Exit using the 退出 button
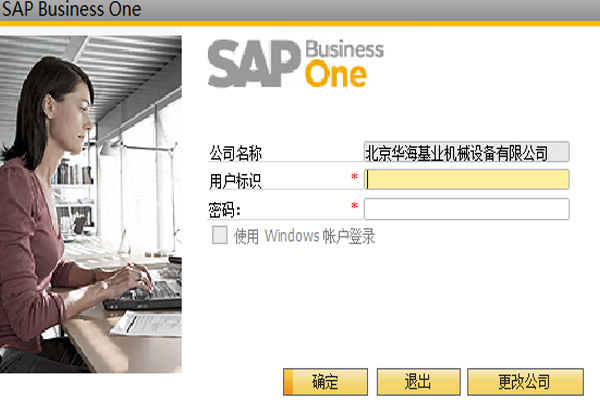The width and height of the screenshot is (600, 400). click(x=419, y=382)
